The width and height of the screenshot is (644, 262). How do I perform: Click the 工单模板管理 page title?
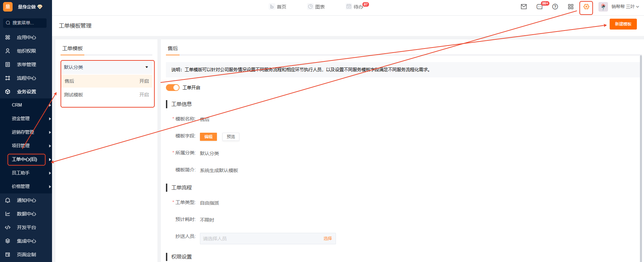point(75,26)
